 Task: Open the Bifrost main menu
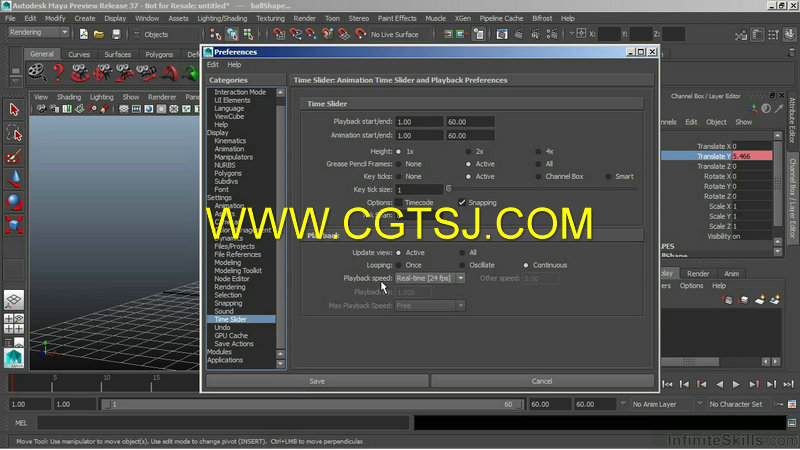point(542,18)
